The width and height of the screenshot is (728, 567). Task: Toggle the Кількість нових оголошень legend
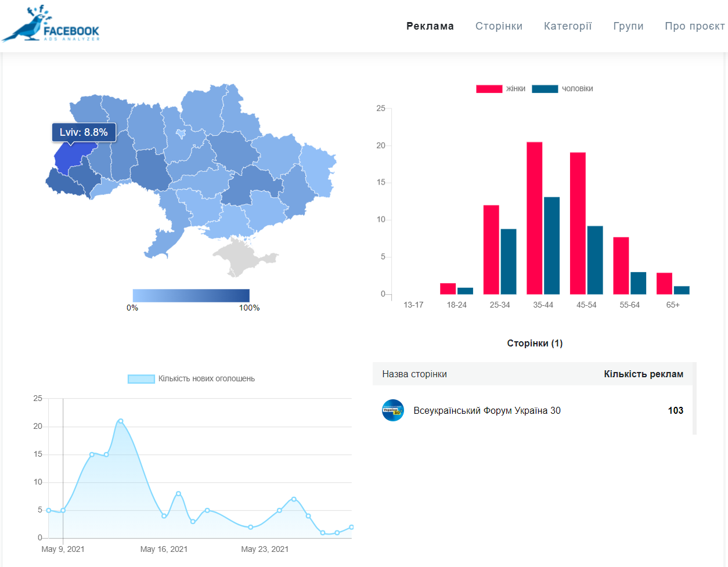pos(192,378)
